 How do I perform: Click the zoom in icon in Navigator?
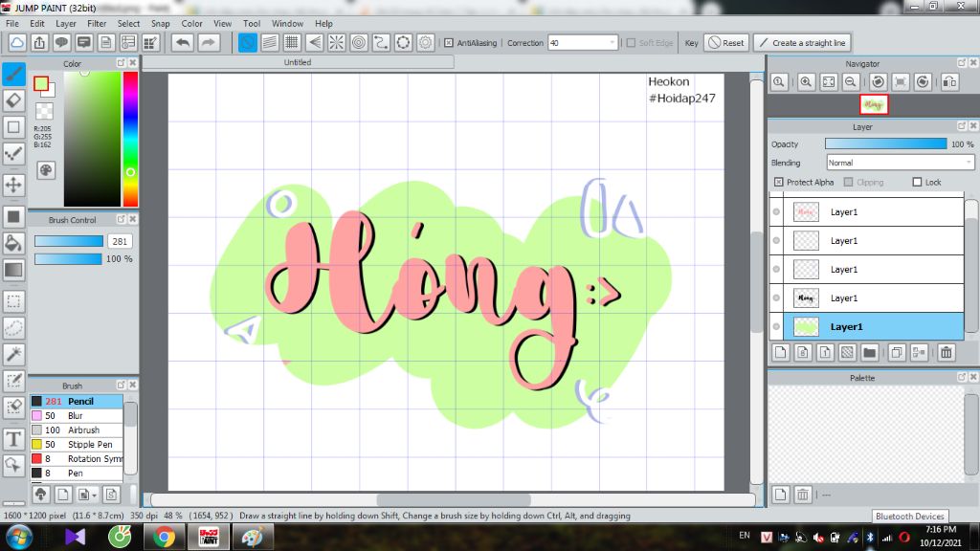[806, 82]
